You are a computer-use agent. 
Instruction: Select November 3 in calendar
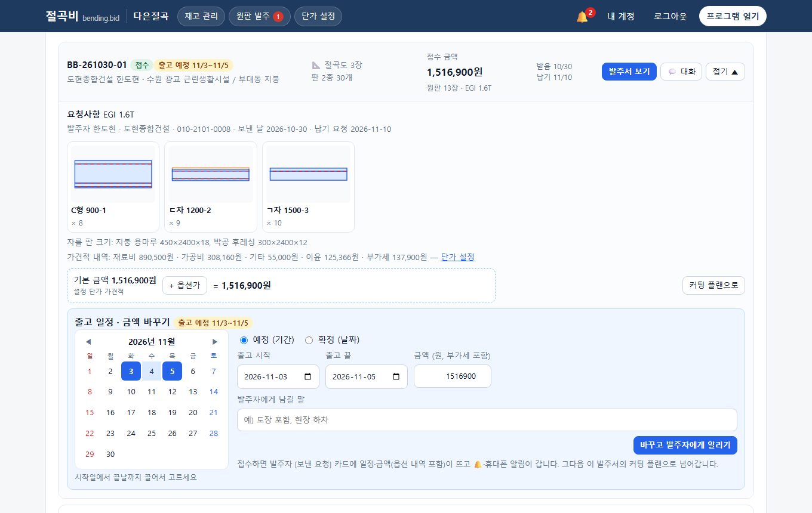[131, 371]
